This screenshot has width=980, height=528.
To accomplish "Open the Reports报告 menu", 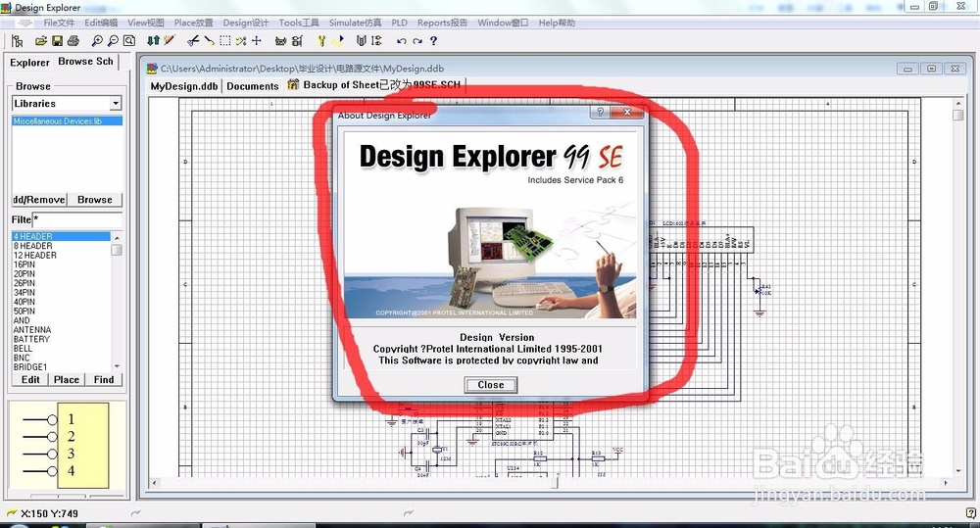I will (x=443, y=24).
